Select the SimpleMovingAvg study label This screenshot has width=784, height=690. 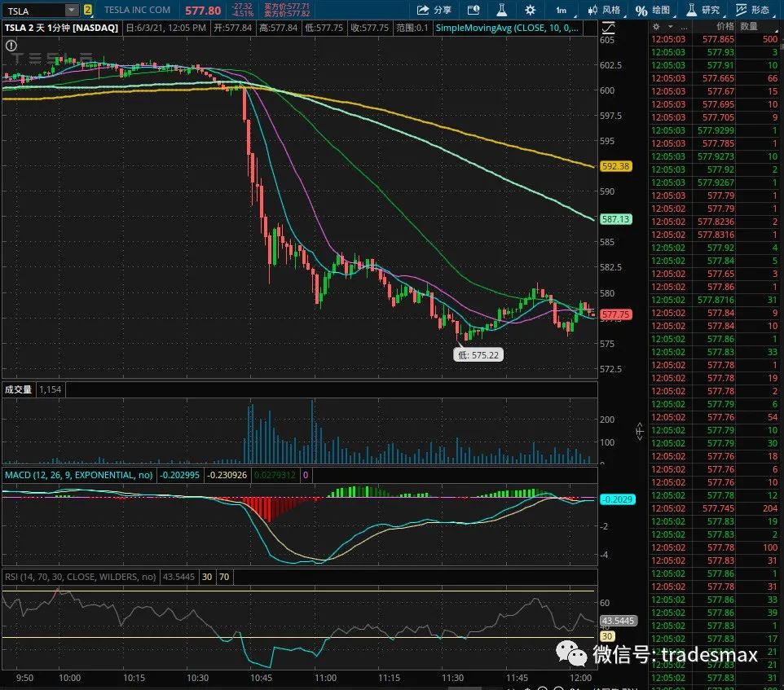click(507, 28)
